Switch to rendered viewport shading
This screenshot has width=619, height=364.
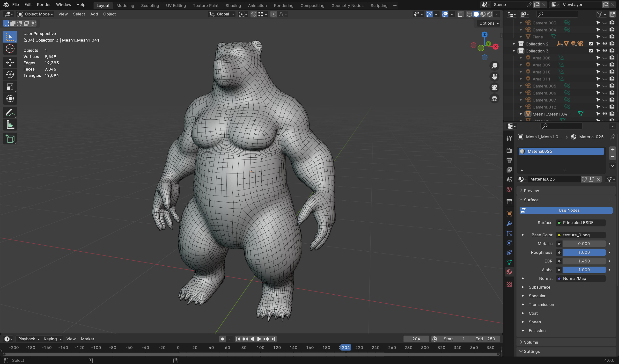coord(490,14)
